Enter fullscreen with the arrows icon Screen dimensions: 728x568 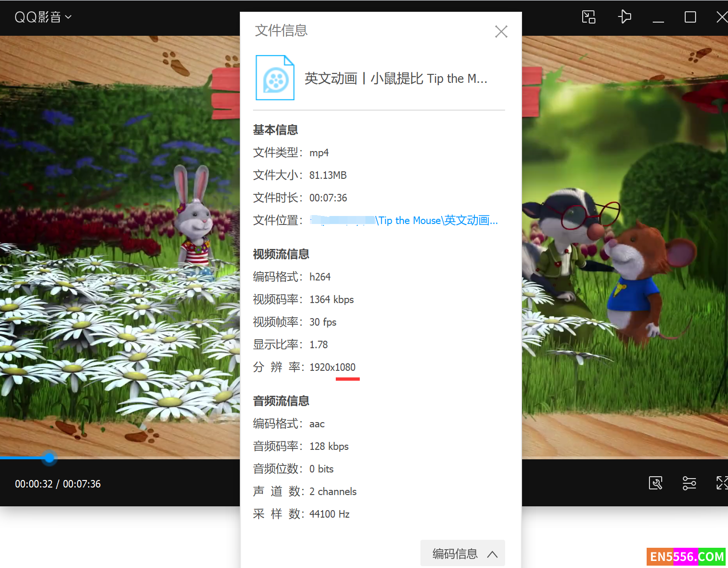coord(721,483)
